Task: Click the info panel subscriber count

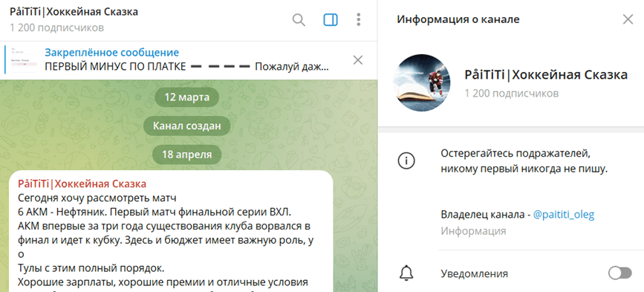Action: tap(512, 93)
